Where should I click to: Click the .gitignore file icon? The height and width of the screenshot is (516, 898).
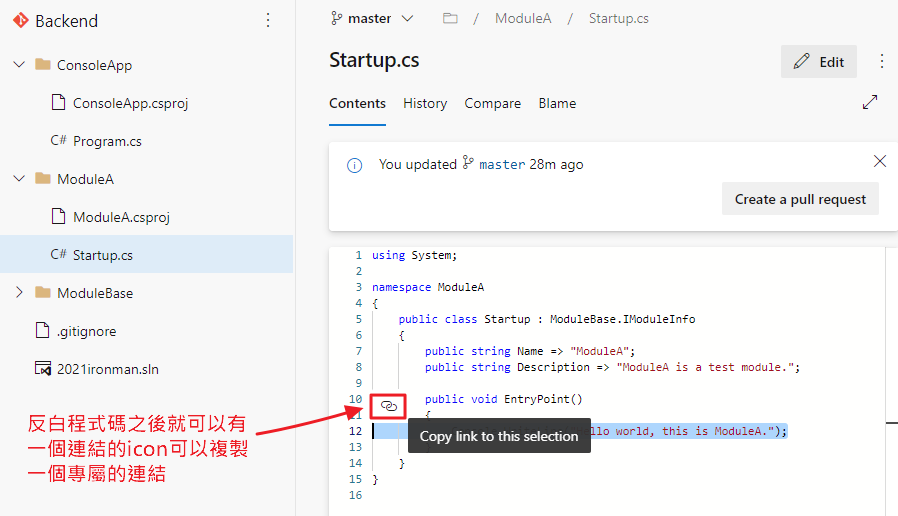click(42, 330)
